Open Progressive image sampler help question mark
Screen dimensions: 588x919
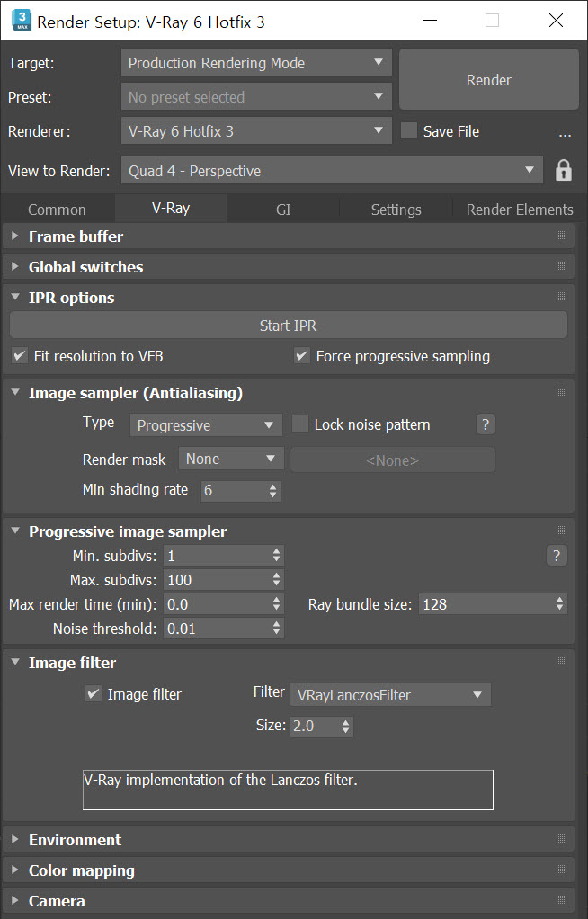557,555
